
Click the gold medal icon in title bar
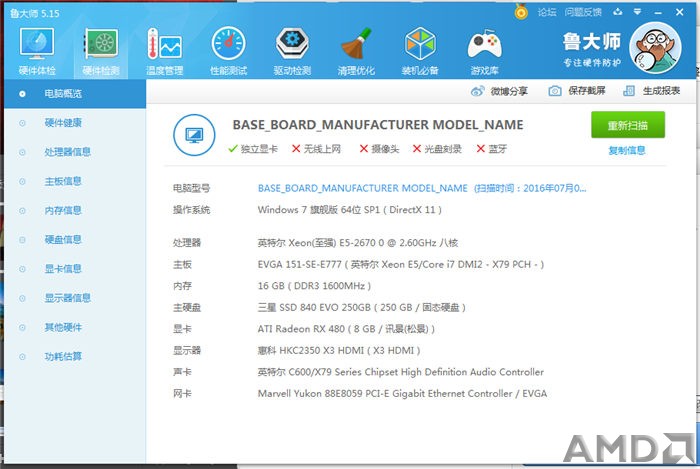521,11
